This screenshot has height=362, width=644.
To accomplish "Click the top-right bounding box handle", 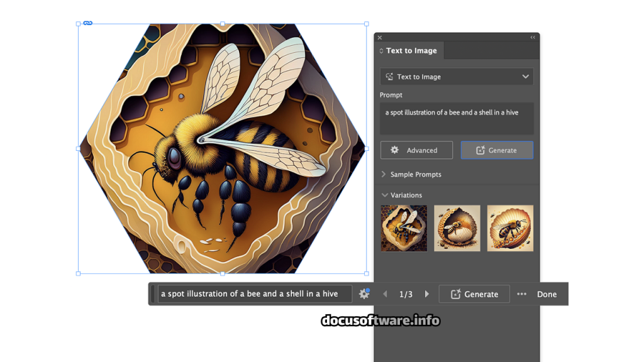I will tap(367, 24).
